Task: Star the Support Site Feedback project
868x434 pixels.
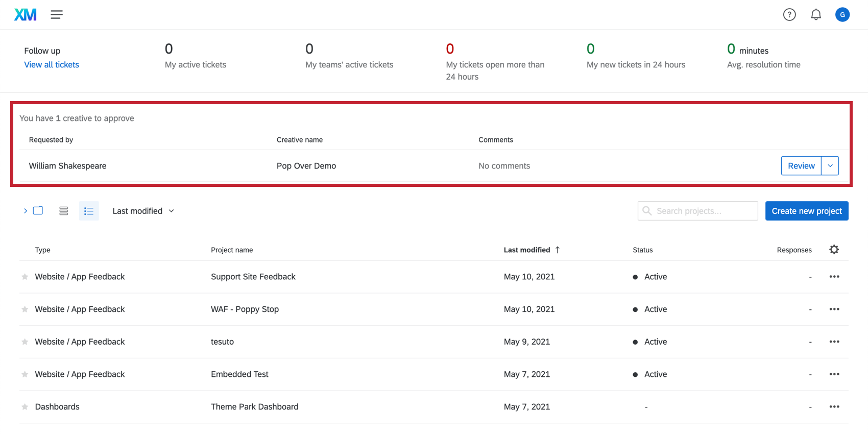Action: pyautogui.click(x=25, y=277)
